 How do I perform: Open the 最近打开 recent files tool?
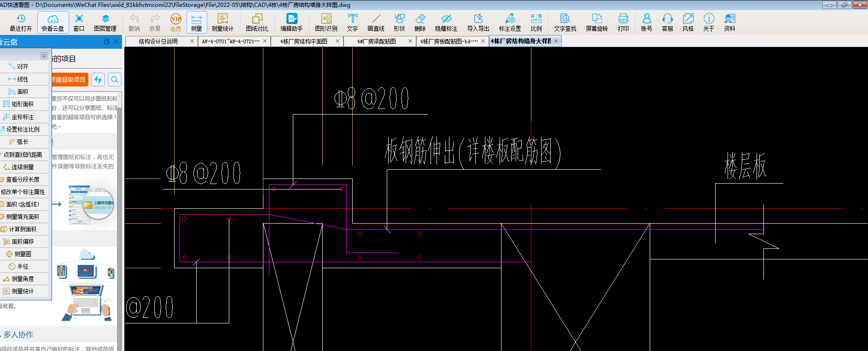(x=21, y=23)
